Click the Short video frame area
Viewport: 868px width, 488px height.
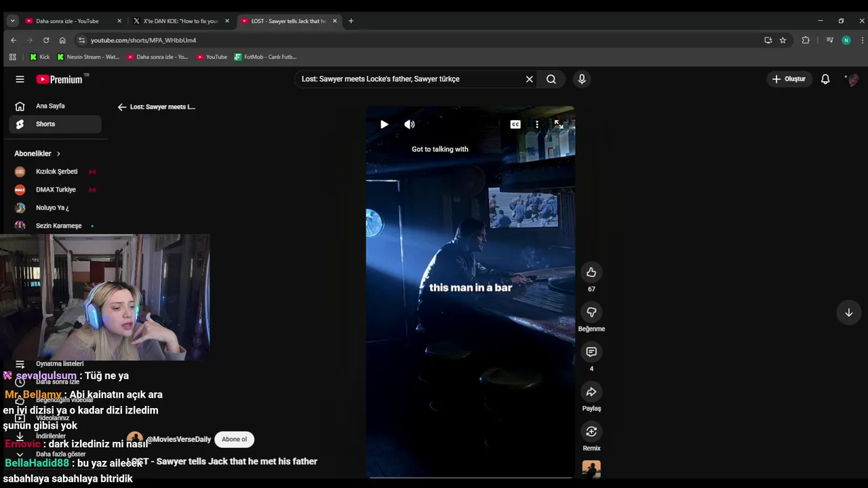471,292
